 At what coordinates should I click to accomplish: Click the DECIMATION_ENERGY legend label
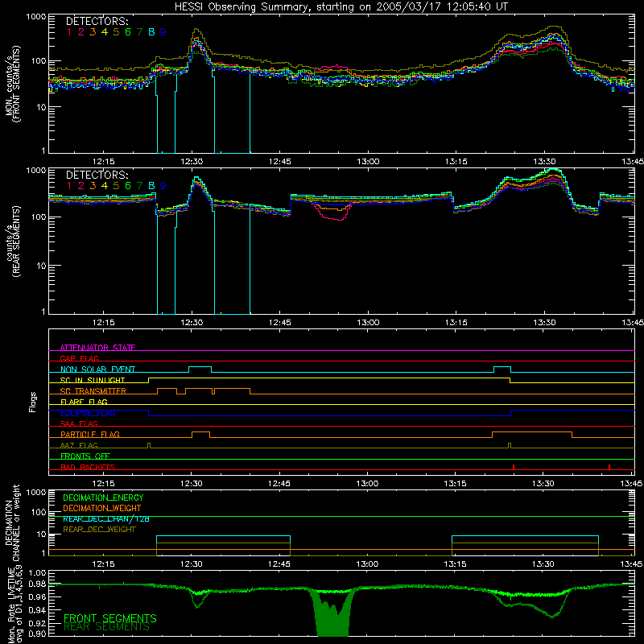click(x=103, y=497)
